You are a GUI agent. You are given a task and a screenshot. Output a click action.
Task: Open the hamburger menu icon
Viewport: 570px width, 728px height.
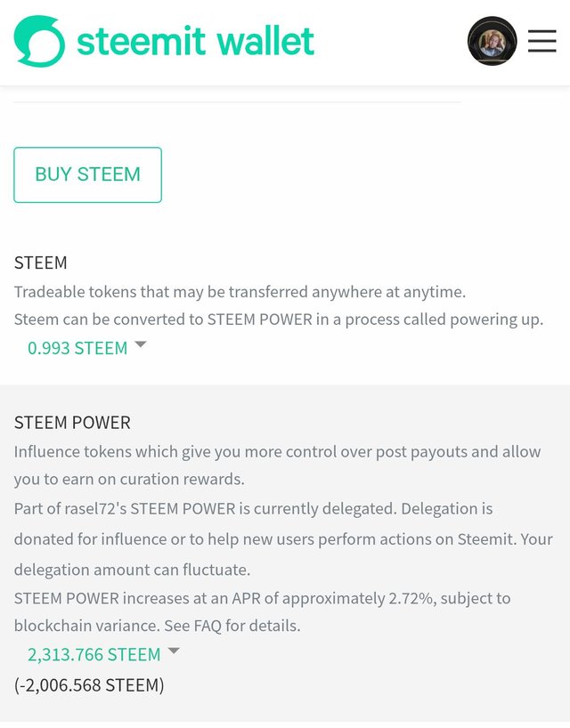click(542, 41)
